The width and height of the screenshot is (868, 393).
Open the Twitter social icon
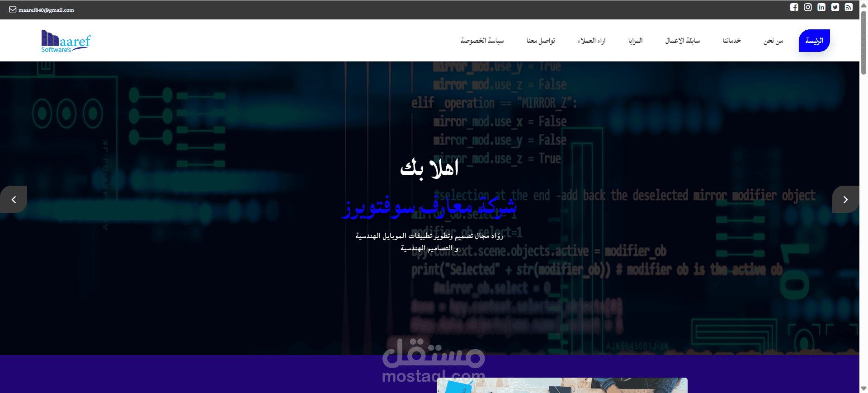[x=835, y=7]
